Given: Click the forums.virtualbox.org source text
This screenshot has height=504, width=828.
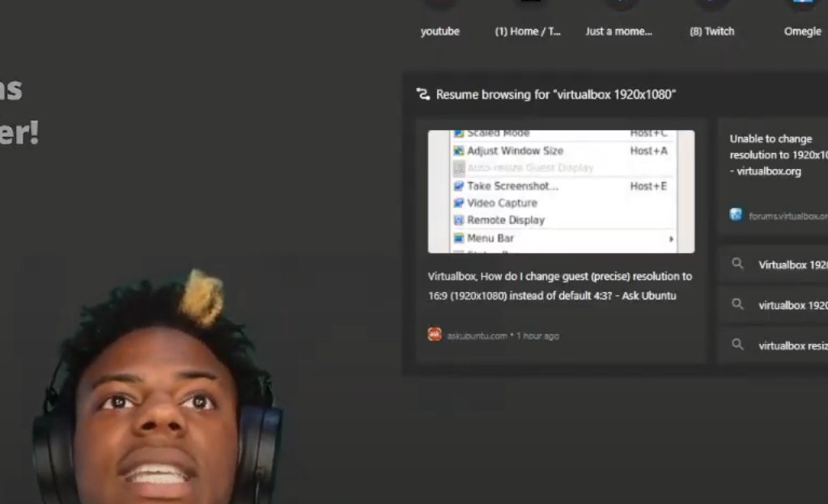Looking at the screenshot, I should coord(788,216).
